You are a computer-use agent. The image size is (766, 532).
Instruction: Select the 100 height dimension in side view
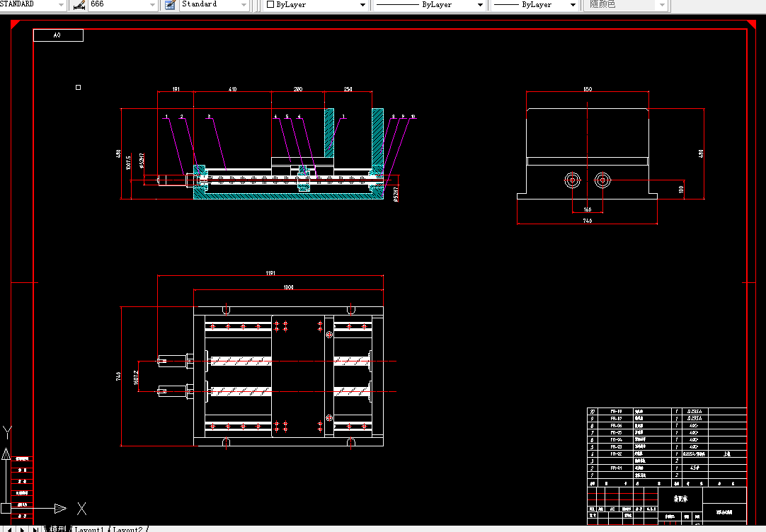pos(681,189)
